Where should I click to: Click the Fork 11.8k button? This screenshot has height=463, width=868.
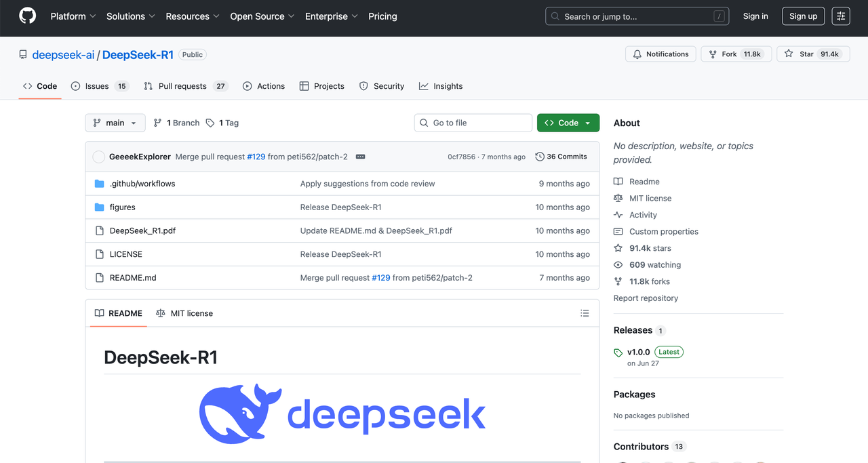736,54
